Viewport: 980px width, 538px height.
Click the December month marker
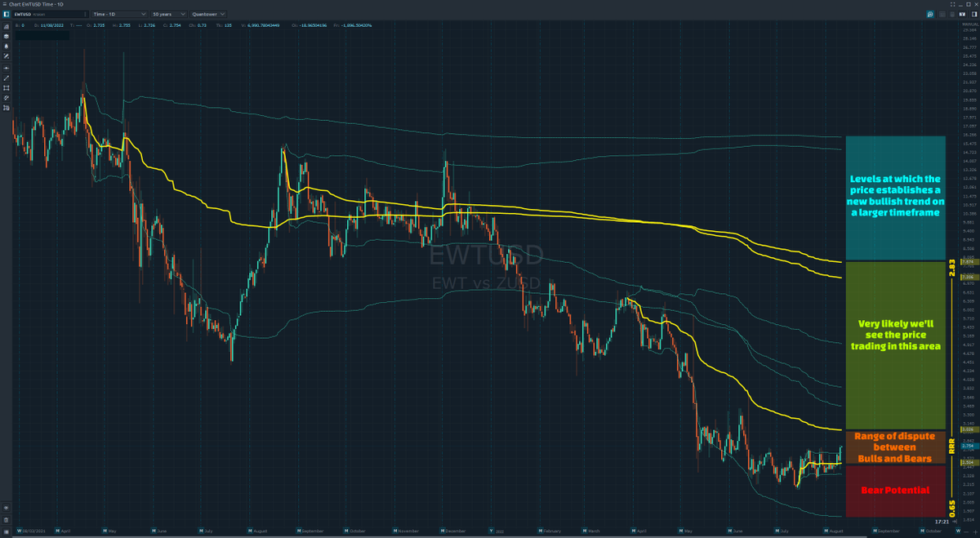point(443,531)
